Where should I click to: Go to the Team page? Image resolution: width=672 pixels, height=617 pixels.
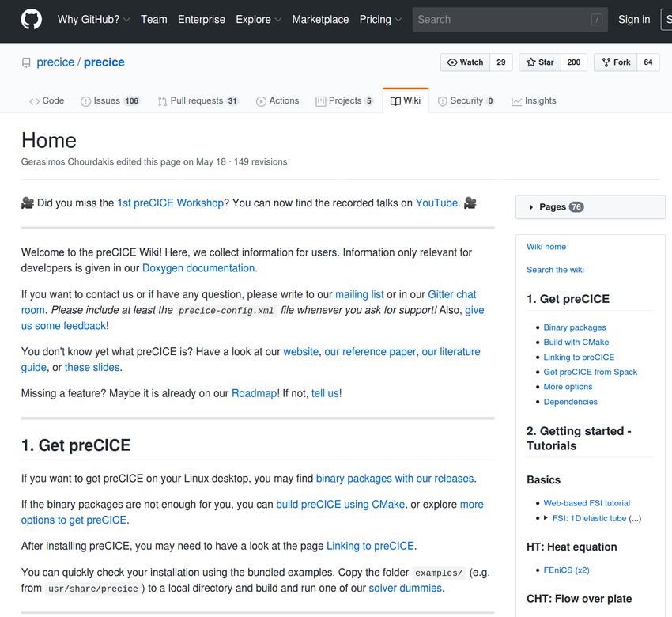154,19
